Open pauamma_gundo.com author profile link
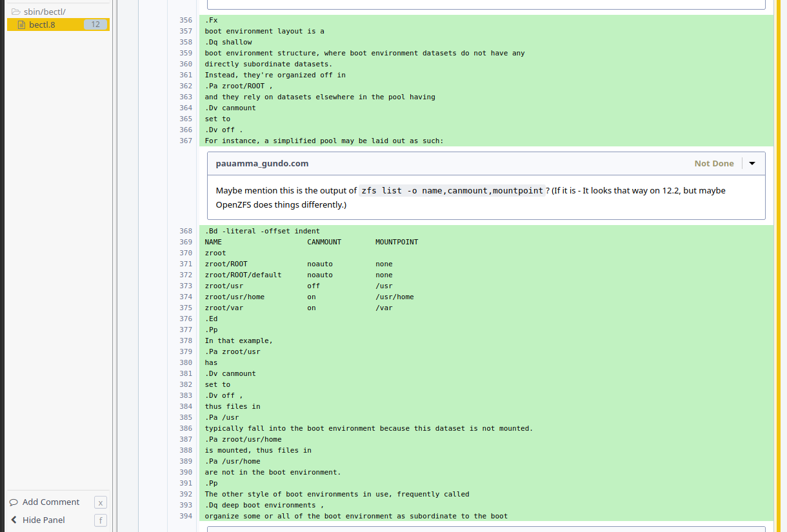The width and height of the screenshot is (787, 532). point(262,164)
